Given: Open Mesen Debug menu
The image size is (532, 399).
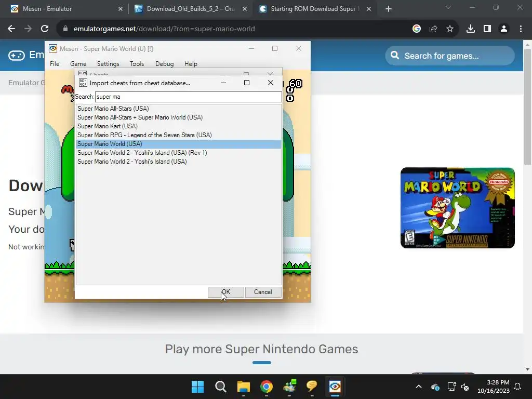Looking at the screenshot, I should tap(165, 64).
